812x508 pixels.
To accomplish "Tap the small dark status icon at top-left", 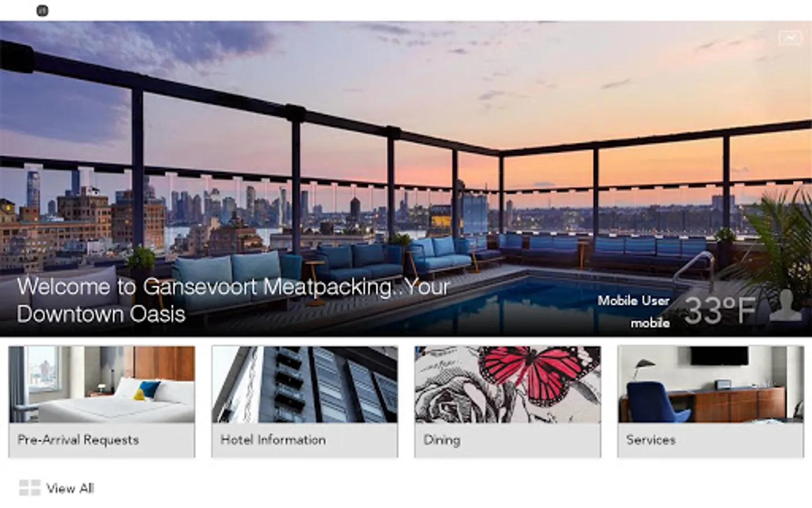I will tap(42, 10).
